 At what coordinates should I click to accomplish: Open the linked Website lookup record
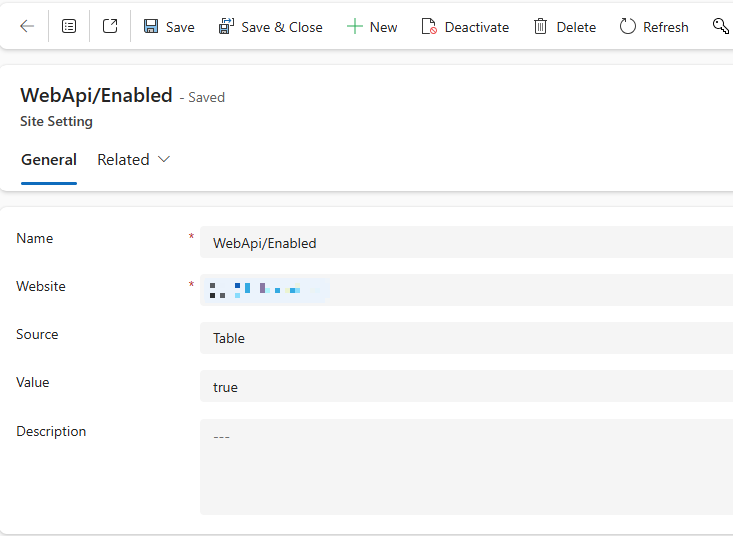(264, 290)
